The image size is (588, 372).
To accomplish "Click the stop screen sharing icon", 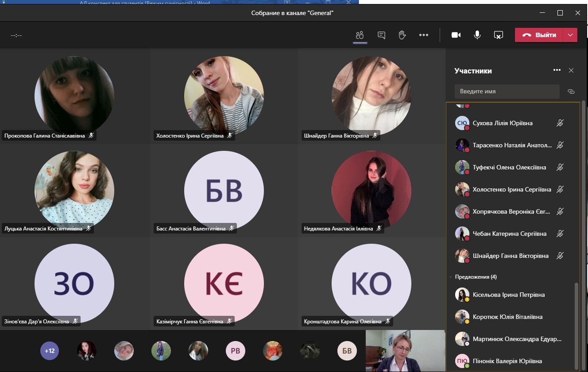I will pos(498,35).
